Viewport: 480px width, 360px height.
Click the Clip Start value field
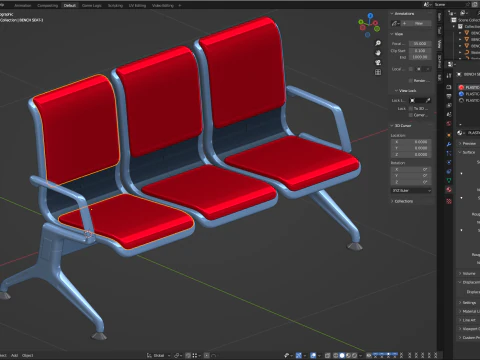pos(420,51)
